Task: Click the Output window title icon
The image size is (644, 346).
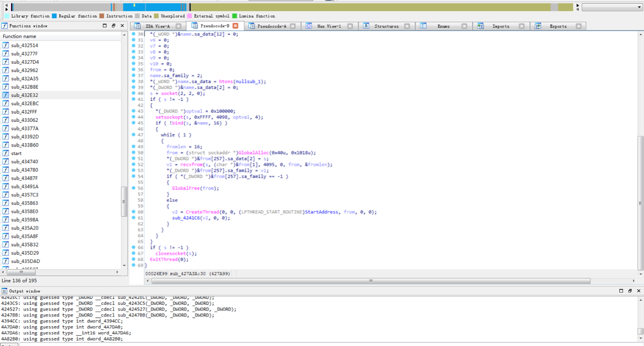Action: 5,290
